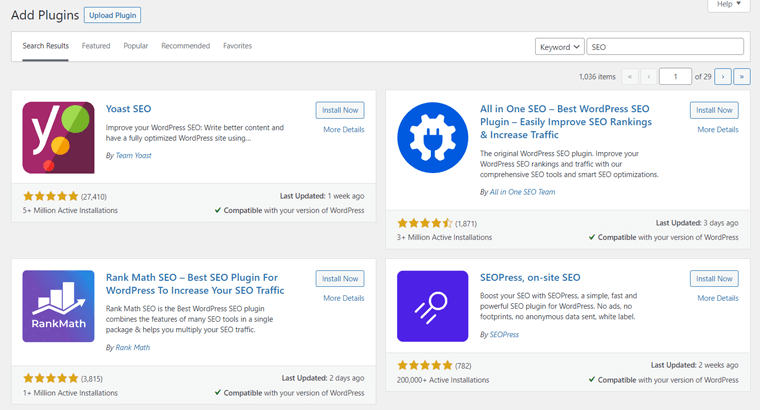Click the Yoast SEO plugin logo
760x410 pixels.
pyautogui.click(x=58, y=138)
